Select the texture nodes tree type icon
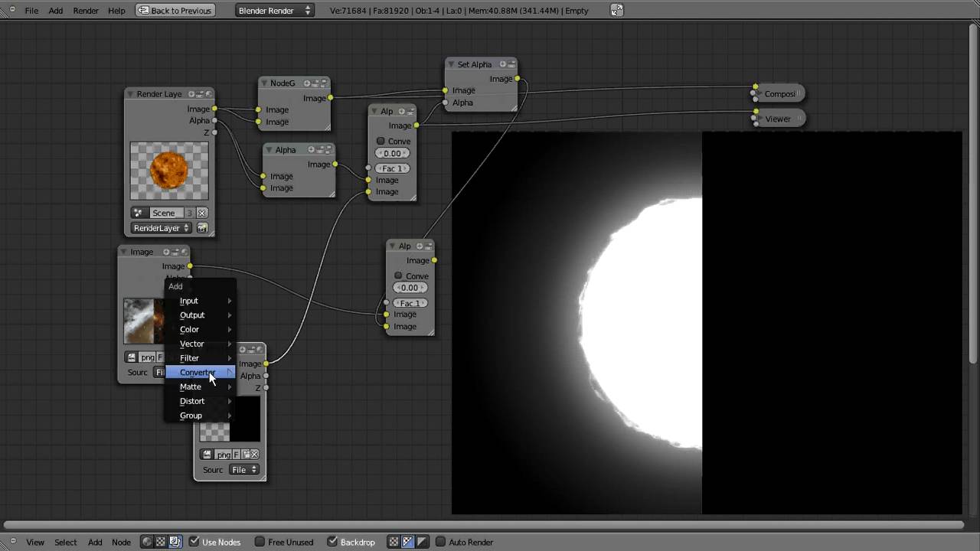Screen dimensions: 980x551 click(x=161, y=542)
